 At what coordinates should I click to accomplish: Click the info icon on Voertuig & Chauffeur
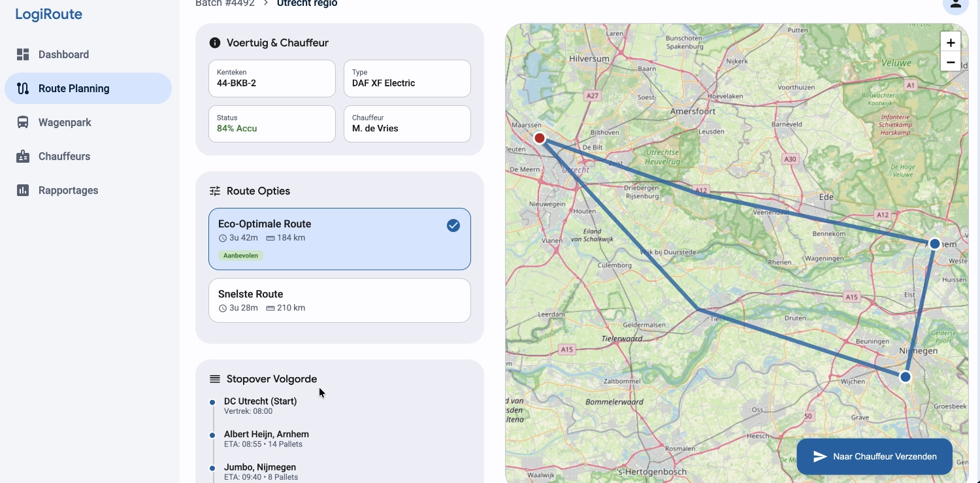coord(215,42)
